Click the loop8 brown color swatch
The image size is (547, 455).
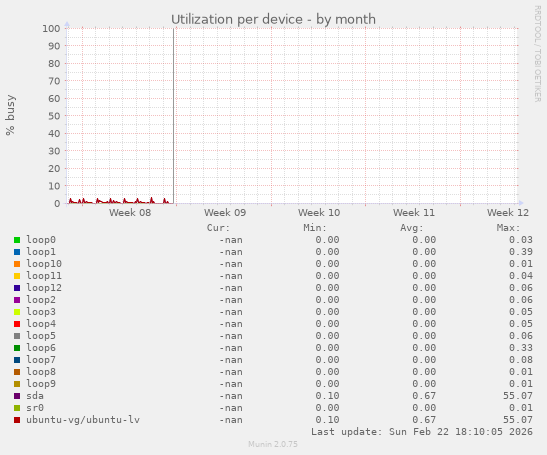[17, 372]
